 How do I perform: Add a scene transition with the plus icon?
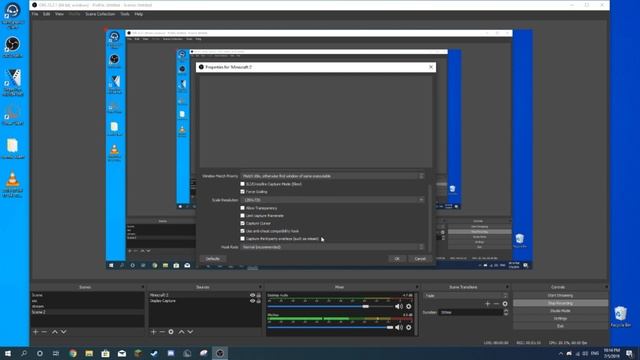[x=487, y=304]
